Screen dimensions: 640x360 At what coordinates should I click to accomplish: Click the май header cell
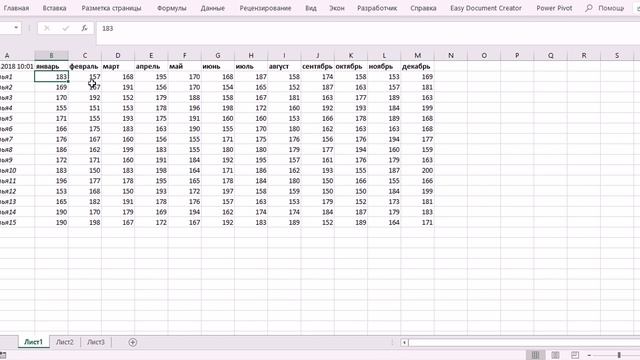pyautogui.click(x=184, y=66)
